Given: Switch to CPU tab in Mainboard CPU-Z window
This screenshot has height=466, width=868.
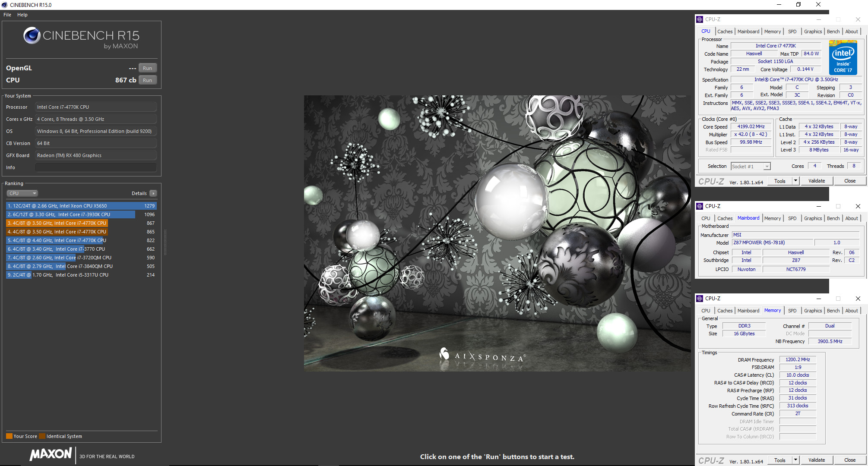Looking at the screenshot, I should click(706, 218).
